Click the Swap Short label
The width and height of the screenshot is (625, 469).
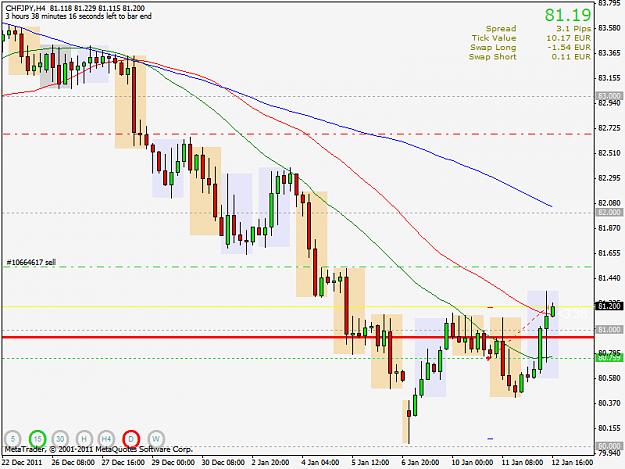(493, 57)
